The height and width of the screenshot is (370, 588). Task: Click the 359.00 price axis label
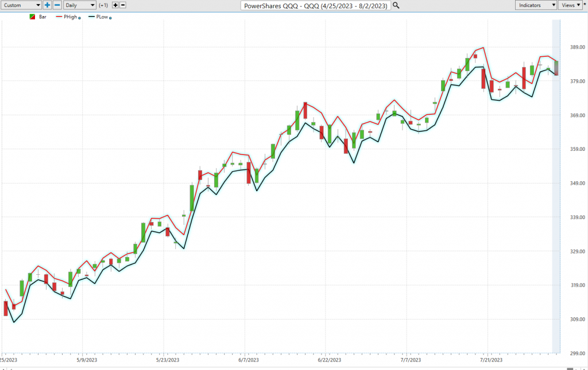[578, 149]
